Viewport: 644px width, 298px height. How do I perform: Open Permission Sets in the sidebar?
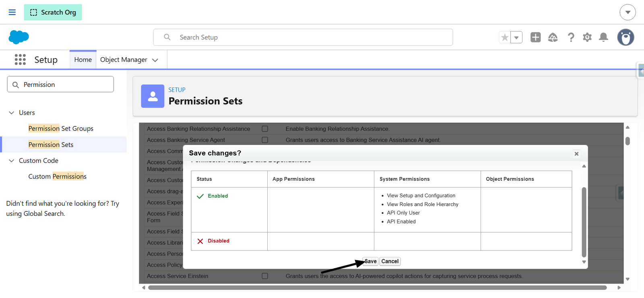[x=51, y=145]
